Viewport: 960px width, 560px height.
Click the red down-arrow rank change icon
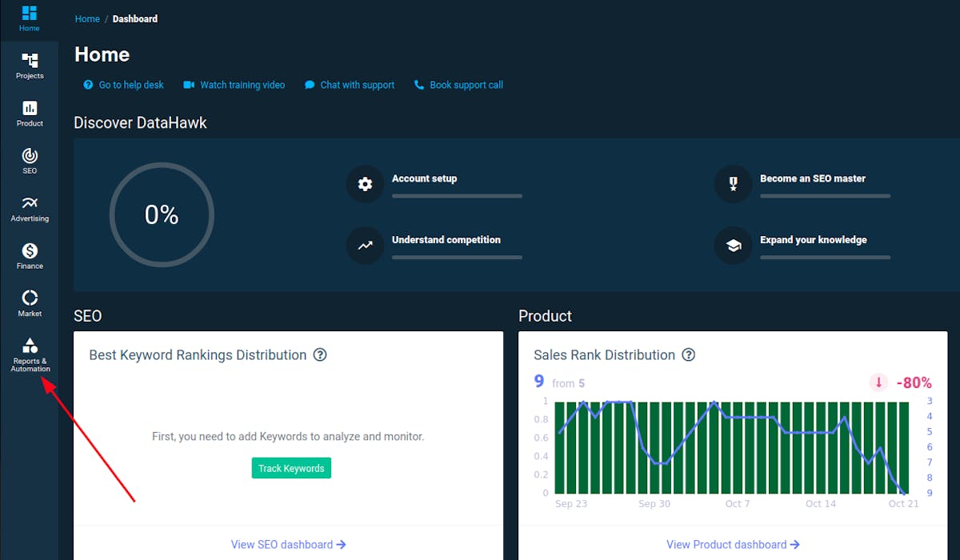coord(878,382)
